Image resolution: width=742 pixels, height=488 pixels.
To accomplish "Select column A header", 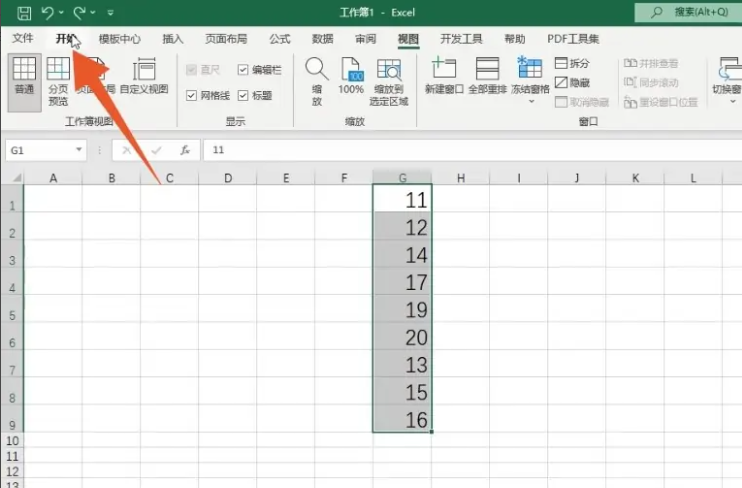I will [53, 178].
